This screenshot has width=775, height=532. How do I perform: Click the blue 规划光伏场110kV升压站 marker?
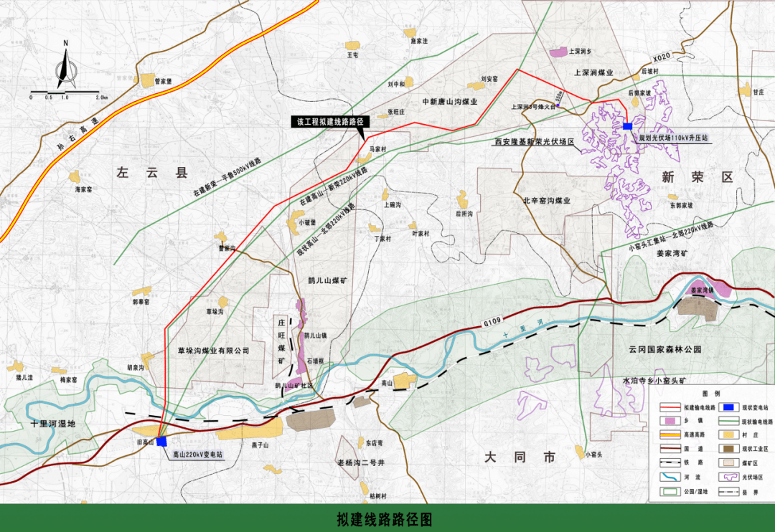(627, 126)
